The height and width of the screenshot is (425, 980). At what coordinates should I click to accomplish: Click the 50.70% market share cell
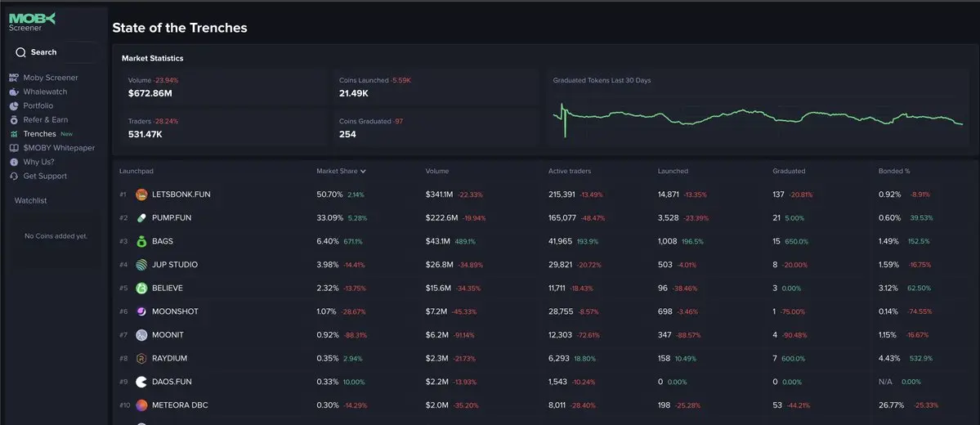click(x=329, y=195)
